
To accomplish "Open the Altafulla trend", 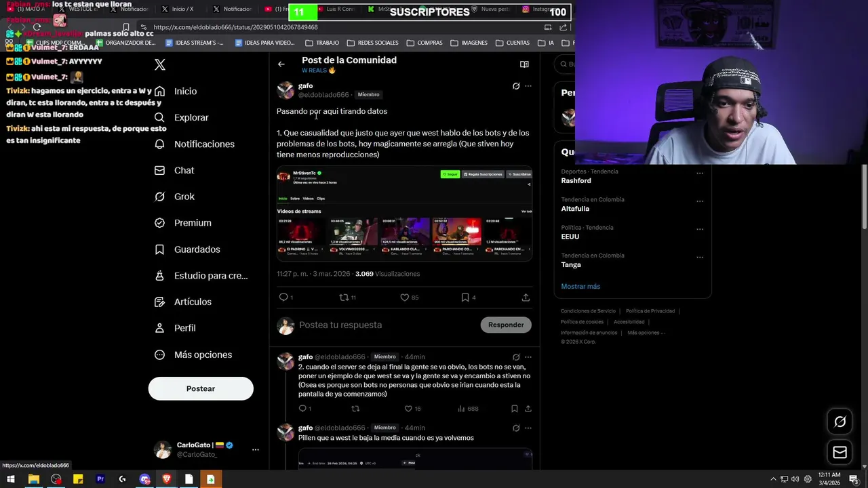I will [575, 209].
